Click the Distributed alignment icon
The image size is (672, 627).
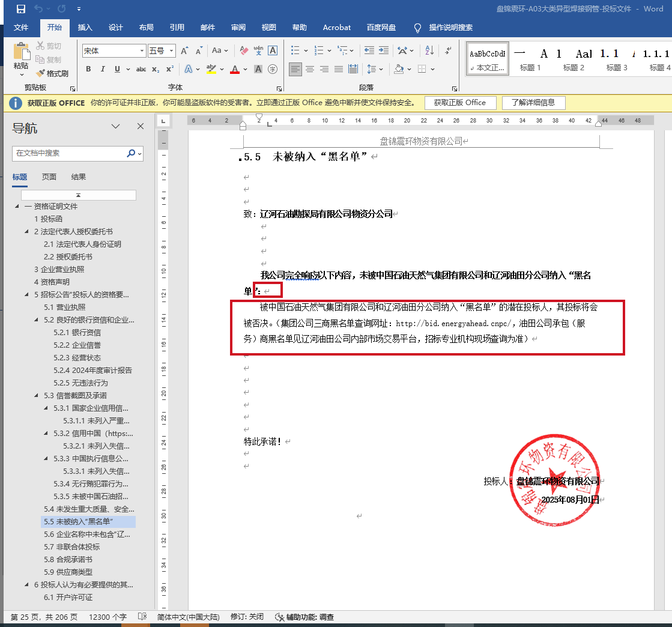pyautogui.click(x=353, y=69)
